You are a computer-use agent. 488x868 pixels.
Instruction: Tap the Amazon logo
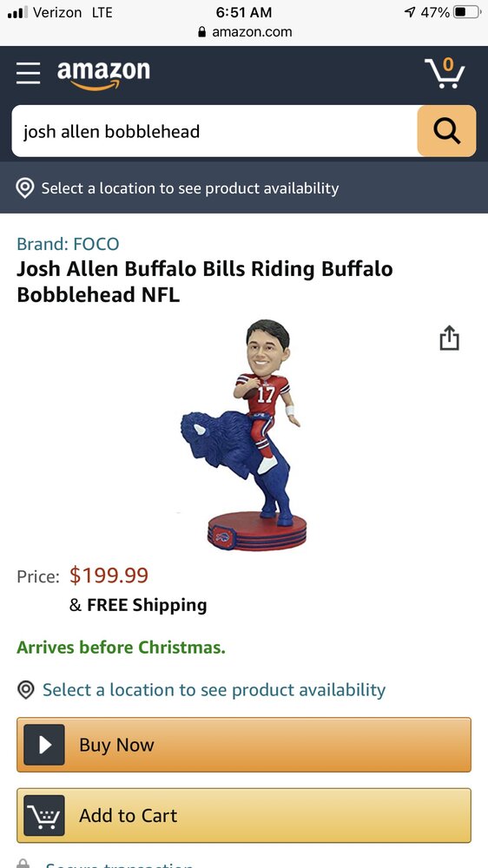tap(103, 76)
